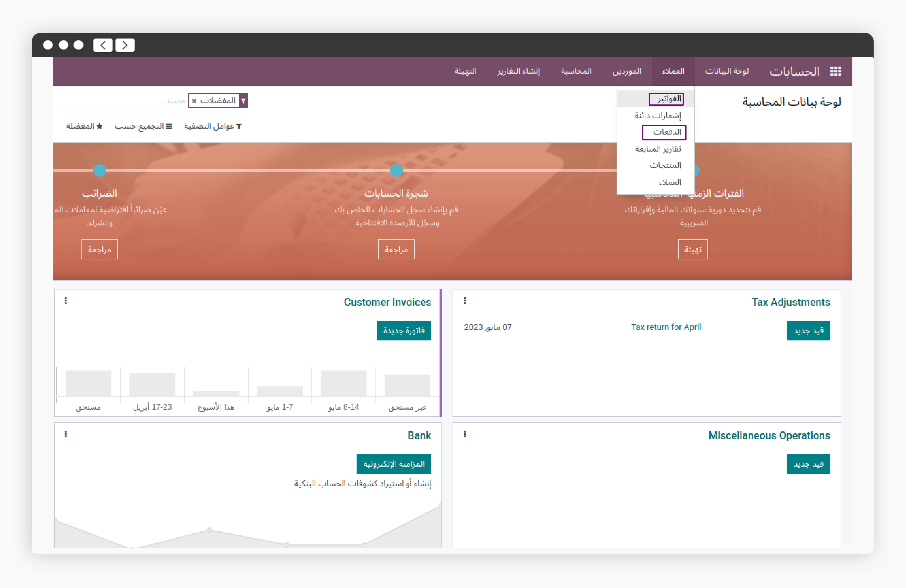This screenshot has height=588, width=905.
Task: Open Customer Invoices card kebab menu
Action: (66, 301)
